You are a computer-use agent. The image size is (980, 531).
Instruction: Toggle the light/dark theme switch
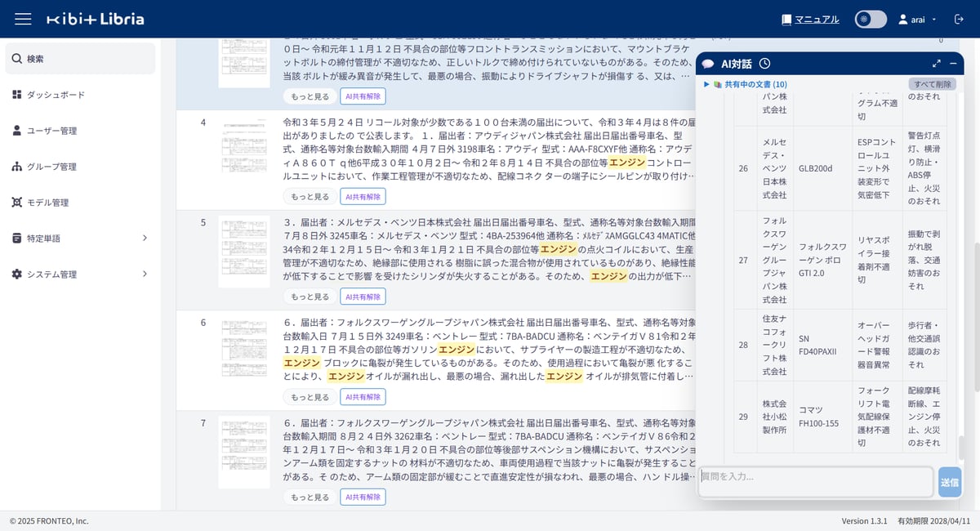click(871, 19)
